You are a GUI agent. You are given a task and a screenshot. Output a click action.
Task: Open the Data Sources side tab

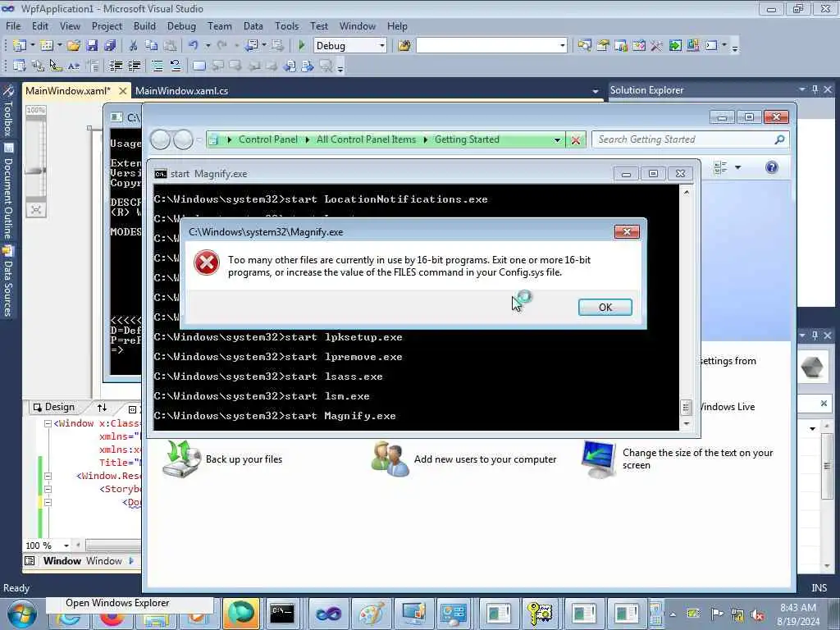point(8,282)
